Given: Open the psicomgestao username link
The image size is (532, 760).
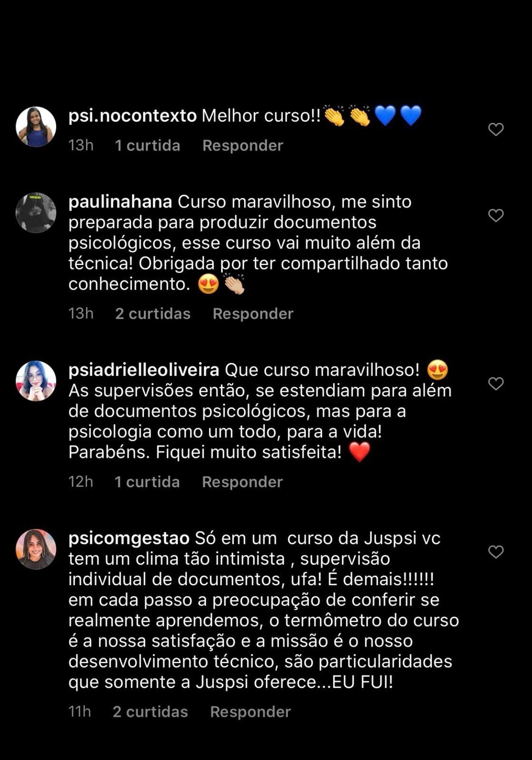Looking at the screenshot, I should (x=129, y=538).
